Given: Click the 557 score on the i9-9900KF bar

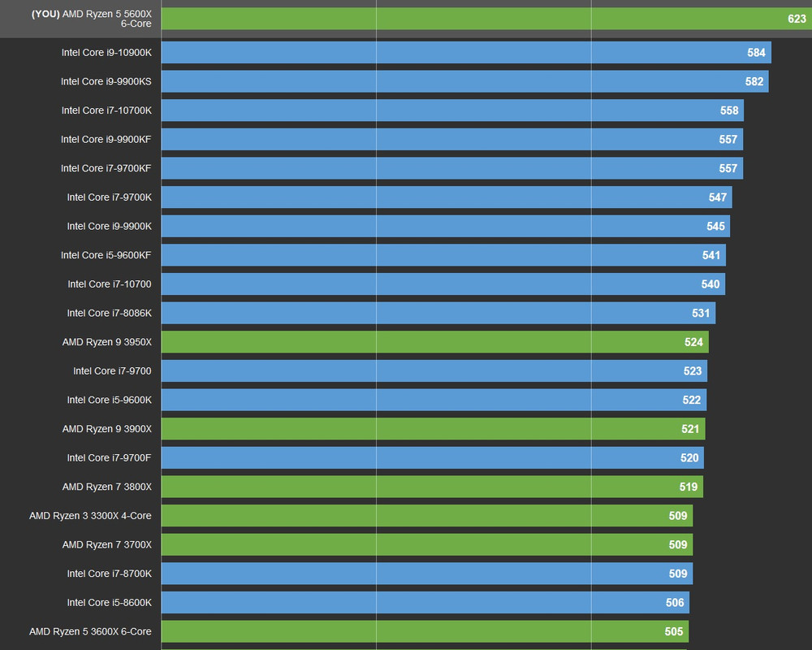Looking at the screenshot, I should coord(728,140).
